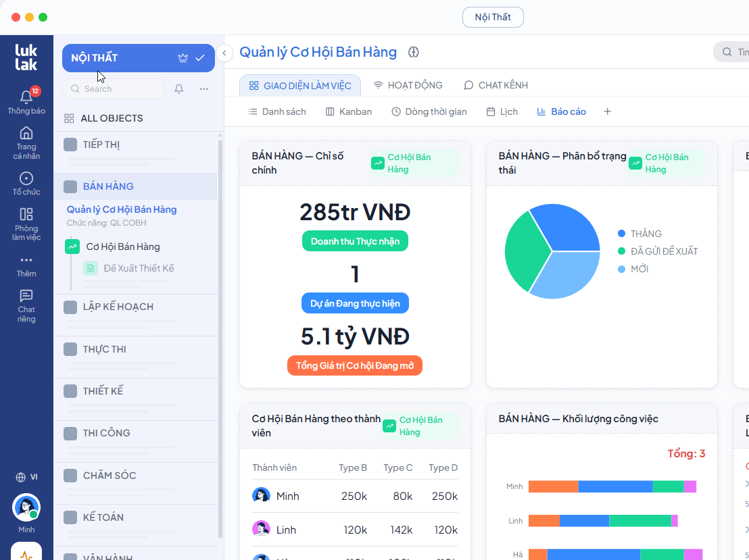Viewport: 749px width, 560px height.
Task: Toggle THẮNG legend item in pie chart
Action: [x=639, y=234]
